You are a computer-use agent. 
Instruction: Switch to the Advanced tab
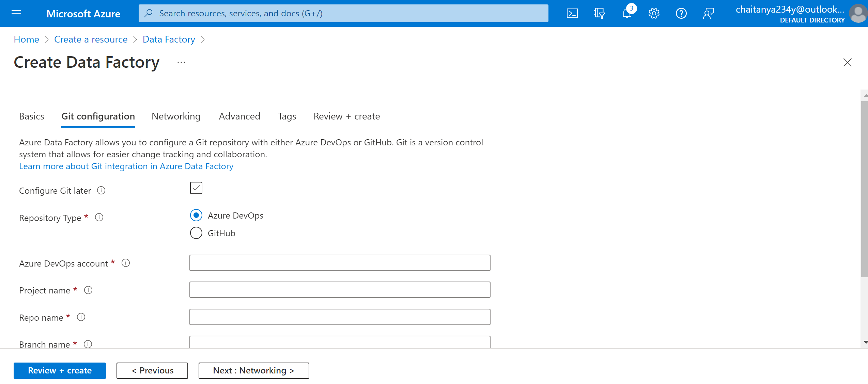pos(239,116)
